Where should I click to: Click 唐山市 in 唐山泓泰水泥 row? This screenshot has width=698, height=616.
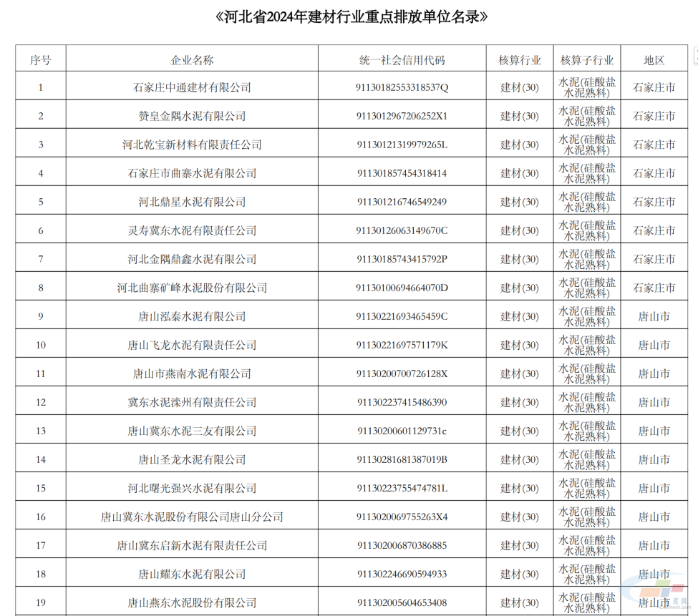point(654,317)
